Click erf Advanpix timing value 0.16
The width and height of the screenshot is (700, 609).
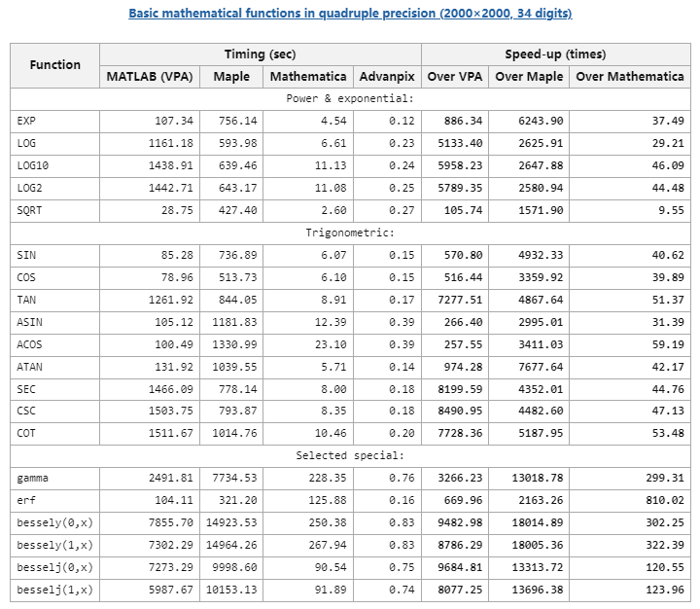(402, 500)
